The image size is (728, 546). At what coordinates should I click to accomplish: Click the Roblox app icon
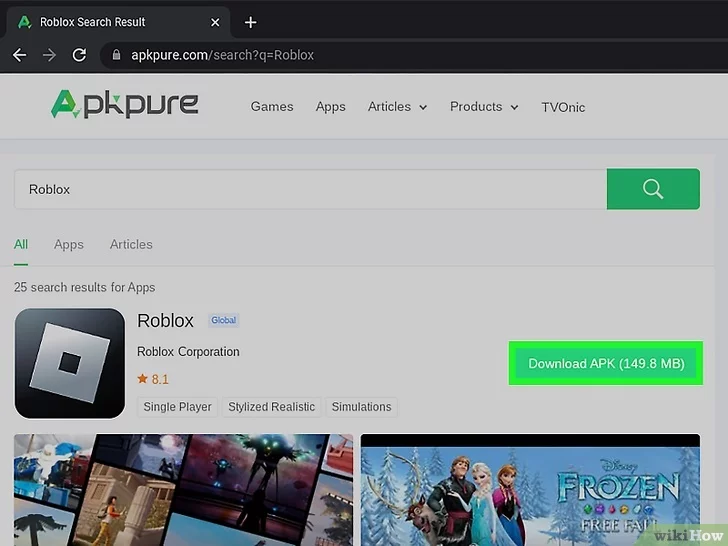(70, 364)
